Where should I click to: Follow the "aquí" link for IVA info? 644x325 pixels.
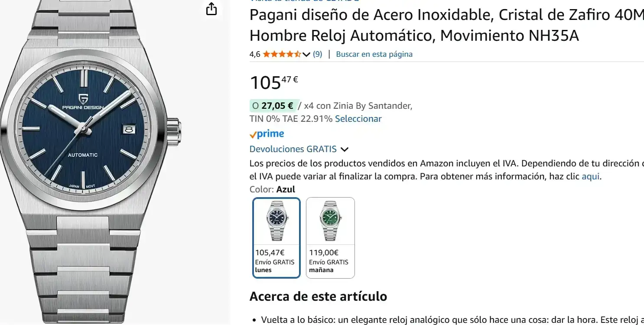point(591,176)
